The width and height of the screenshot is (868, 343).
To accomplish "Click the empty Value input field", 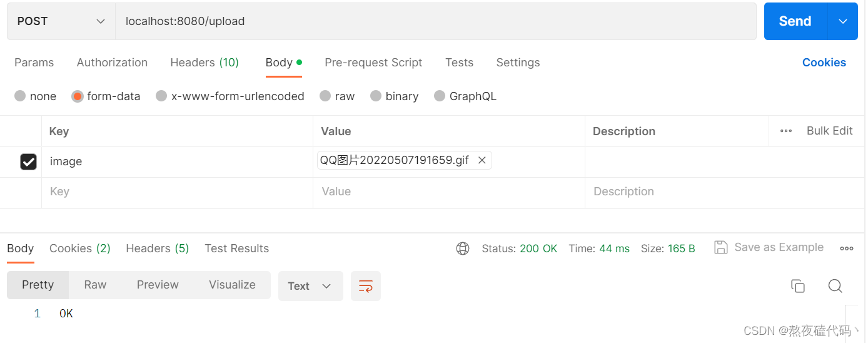I will coord(448,192).
